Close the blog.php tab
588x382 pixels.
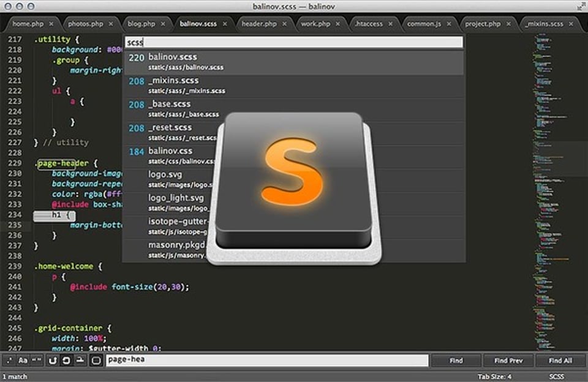click(162, 23)
